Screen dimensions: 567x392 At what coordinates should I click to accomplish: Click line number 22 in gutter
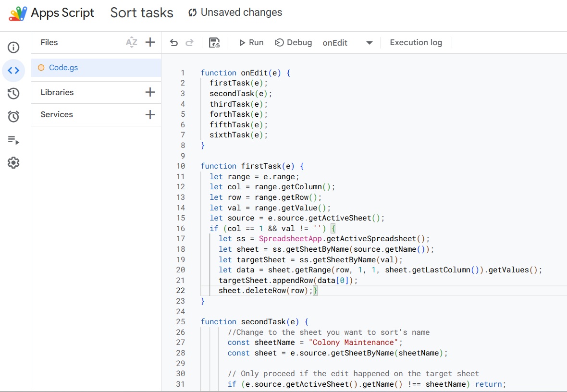(181, 290)
